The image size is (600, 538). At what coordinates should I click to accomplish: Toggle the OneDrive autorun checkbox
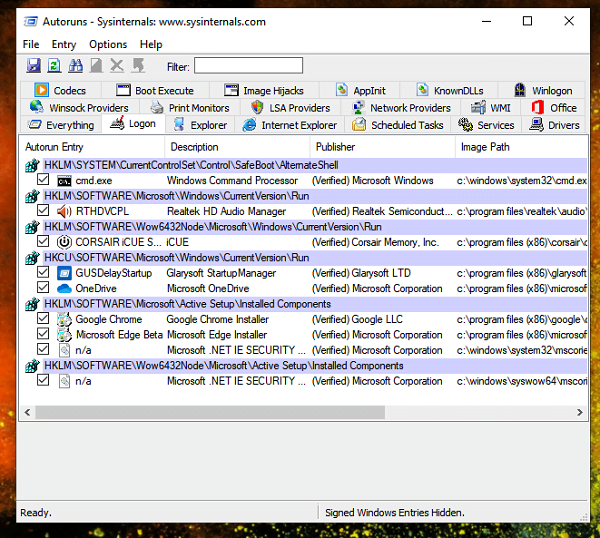click(43, 287)
